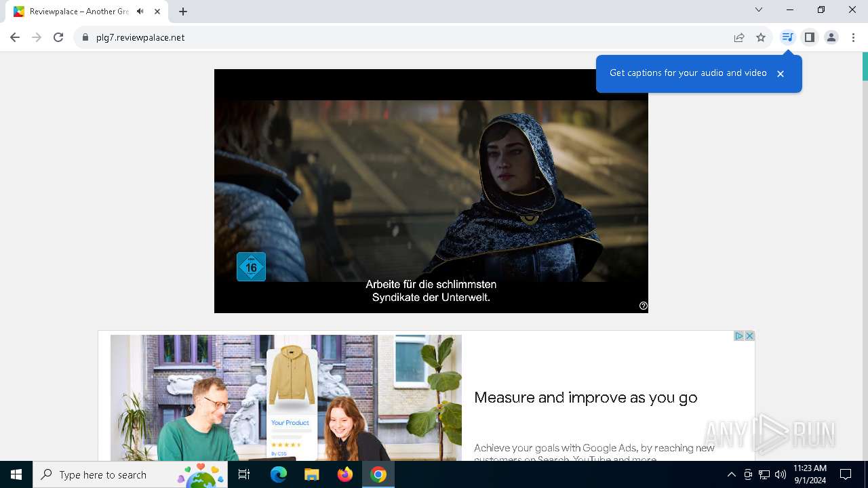Expand the tab search dropdown

coord(759,9)
